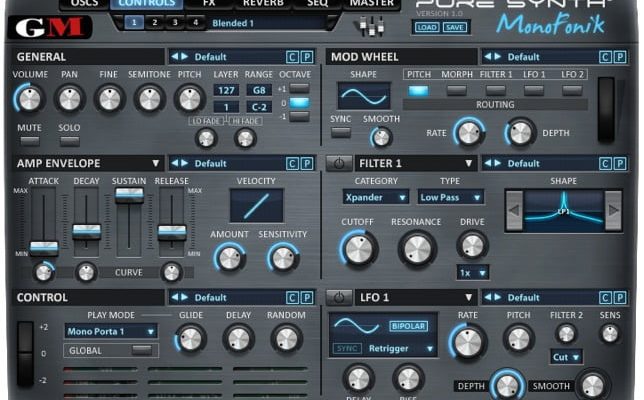Screen dimensions: 644x400
Task: Click the LOAD button
Action: 427,27
